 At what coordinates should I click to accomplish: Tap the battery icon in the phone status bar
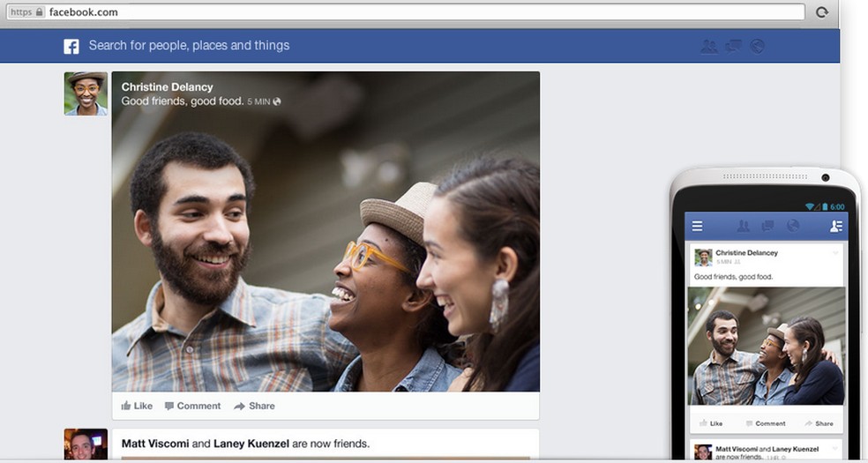click(824, 207)
